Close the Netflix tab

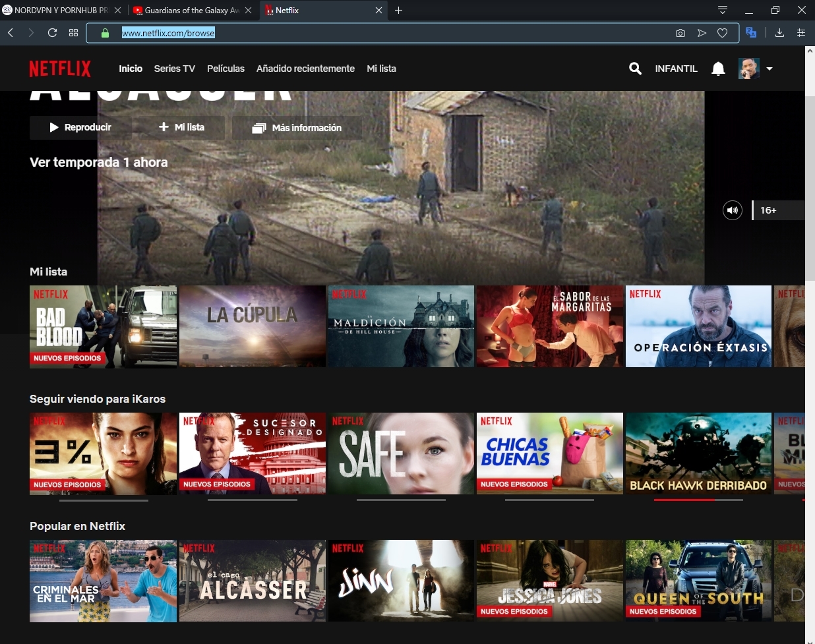pos(378,10)
